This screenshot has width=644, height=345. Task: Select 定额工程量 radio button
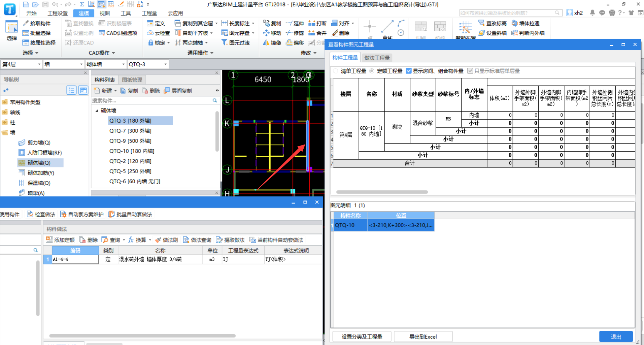pyautogui.click(x=372, y=71)
